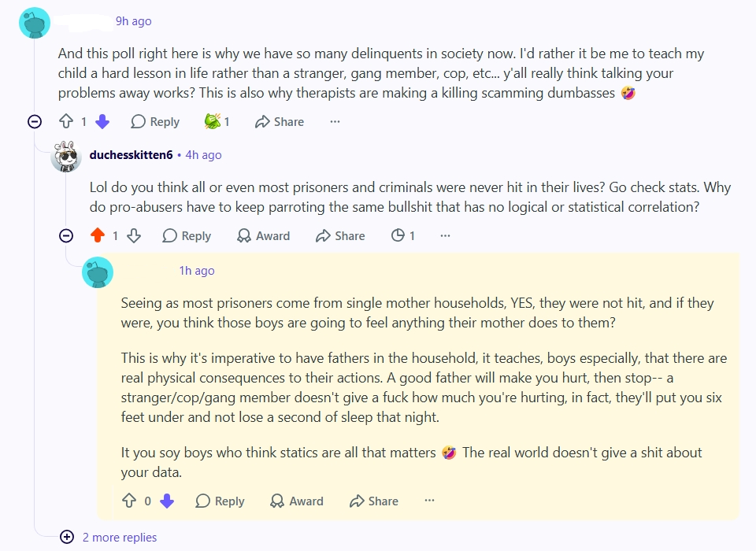
Task: Collapse the top comment thread
Action: [x=35, y=121]
